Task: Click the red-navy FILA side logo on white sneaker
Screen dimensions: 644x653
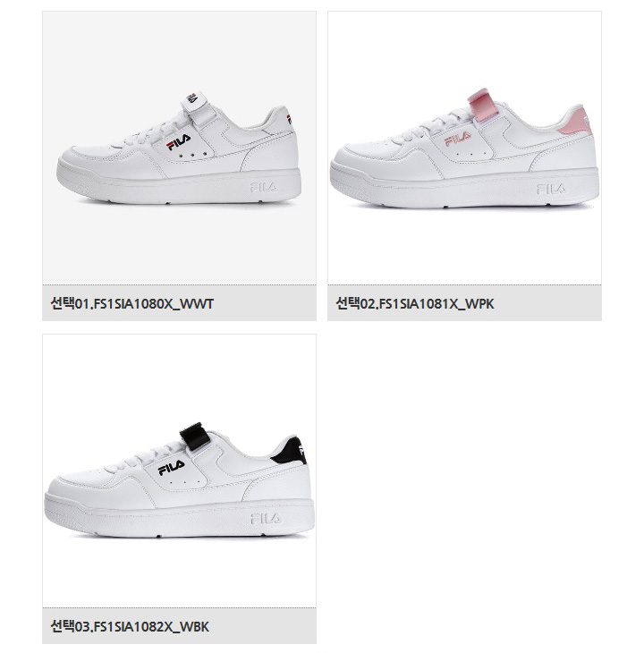Action: [179, 142]
